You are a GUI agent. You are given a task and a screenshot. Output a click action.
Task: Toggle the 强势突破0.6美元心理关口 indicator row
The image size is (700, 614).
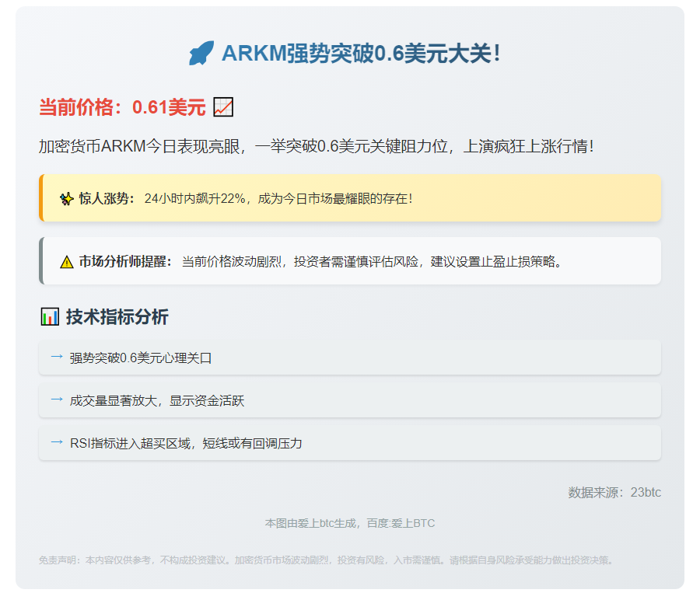[350, 358]
